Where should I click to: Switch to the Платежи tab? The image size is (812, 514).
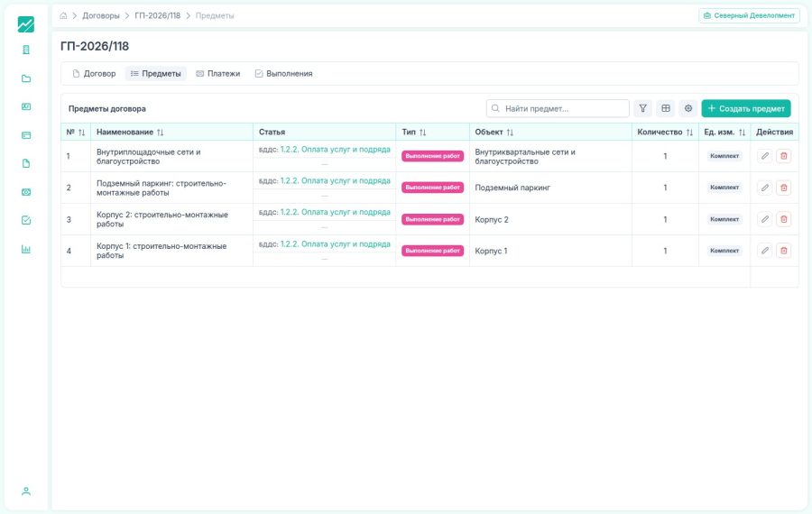tap(218, 74)
